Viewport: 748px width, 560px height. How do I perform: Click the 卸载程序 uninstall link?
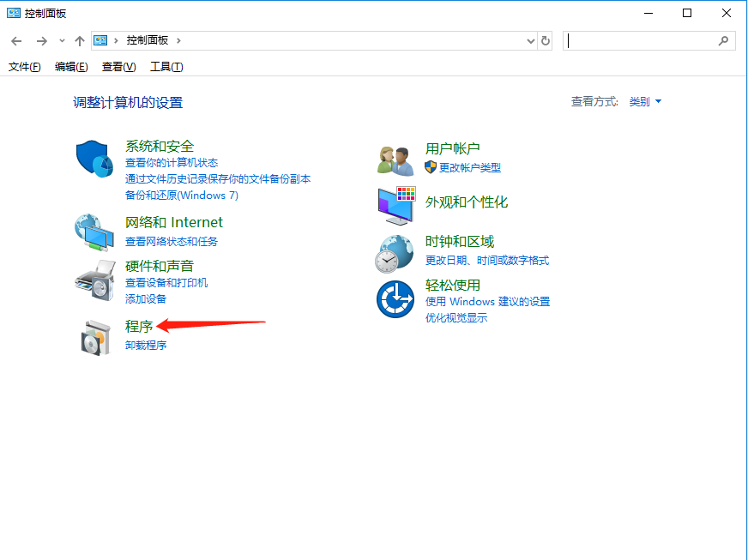(146, 346)
